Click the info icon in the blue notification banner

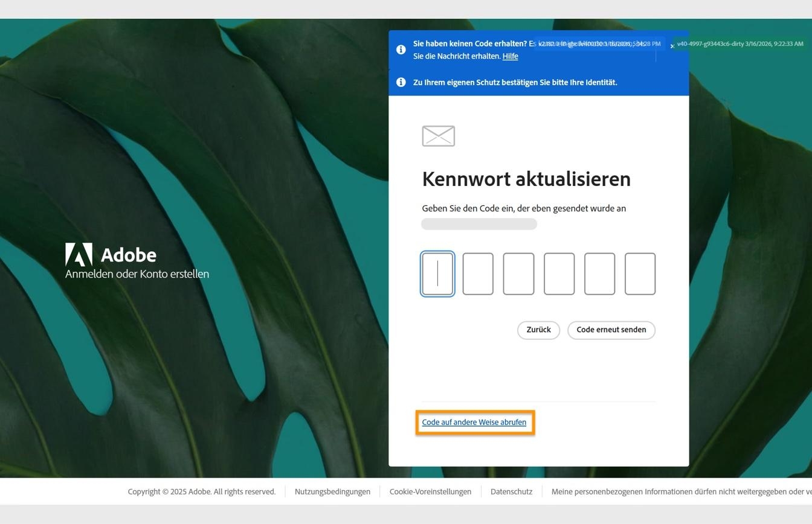coord(401,50)
